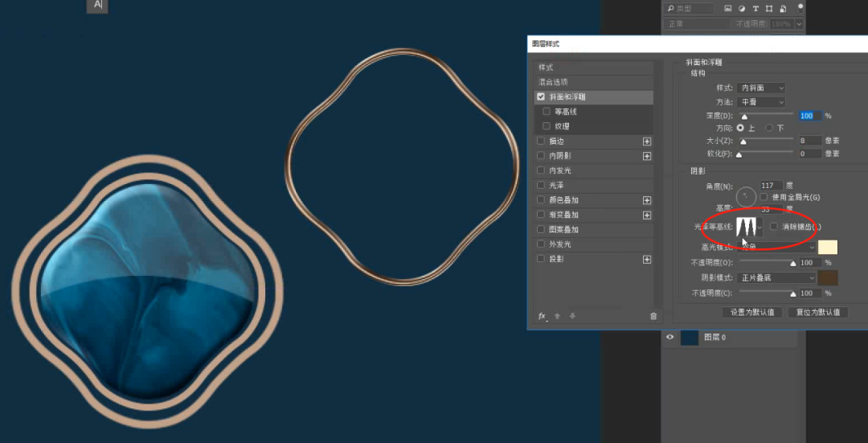Image resolution: width=868 pixels, height=443 pixels.
Task: Open the 阴影模式 dropdown showing 正片叠底
Action: tap(776, 277)
